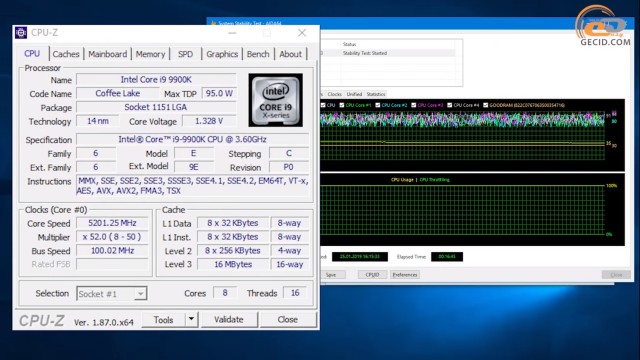Viewport: 640px width, 360px height.
Task: Select the CPU tab in CPU-Z
Action: [x=32, y=53]
